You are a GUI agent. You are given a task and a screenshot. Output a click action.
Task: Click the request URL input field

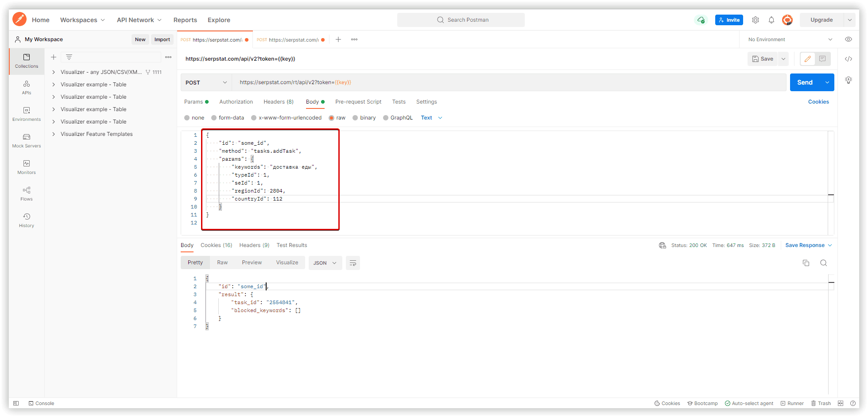coord(509,82)
